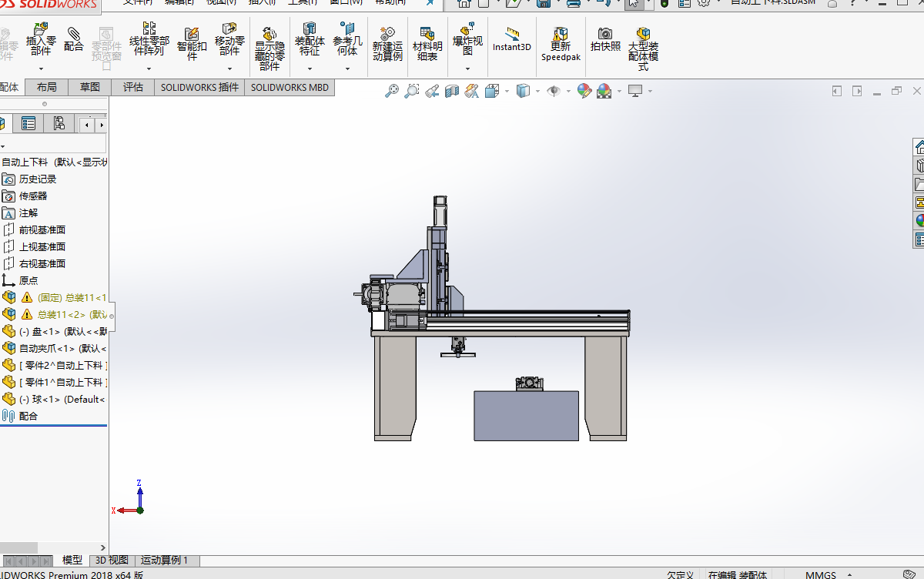Open the SOLIDWORKS MBD tab
This screenshot has width=924, height=579.
(x=290, y=87)
